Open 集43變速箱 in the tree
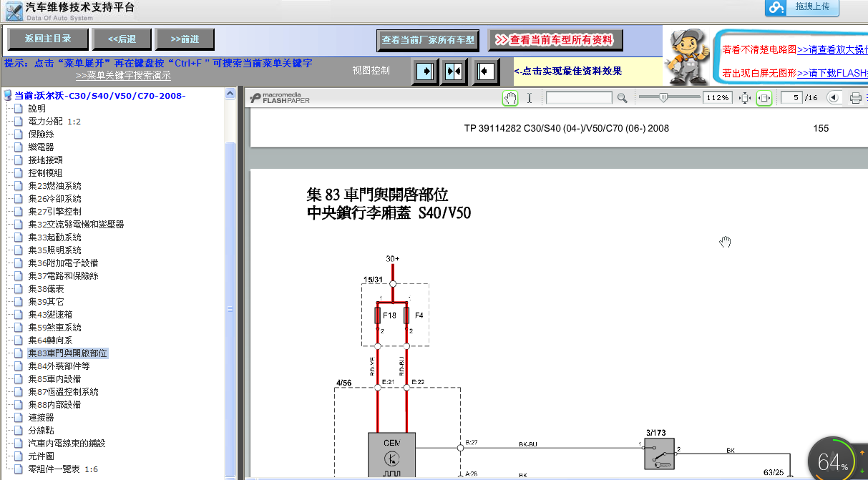The width and height of the screenshot is (868, 480). [x=50, y=315]
